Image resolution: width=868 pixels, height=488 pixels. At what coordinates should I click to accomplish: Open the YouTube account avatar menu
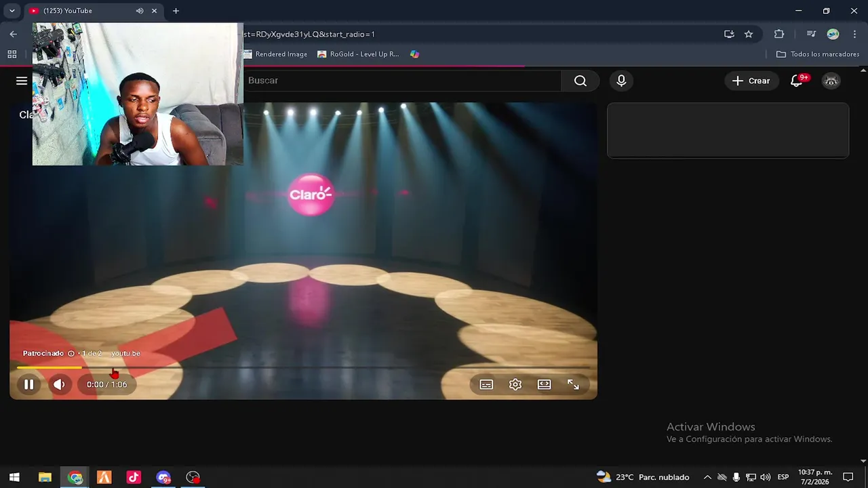pos(831,81)
